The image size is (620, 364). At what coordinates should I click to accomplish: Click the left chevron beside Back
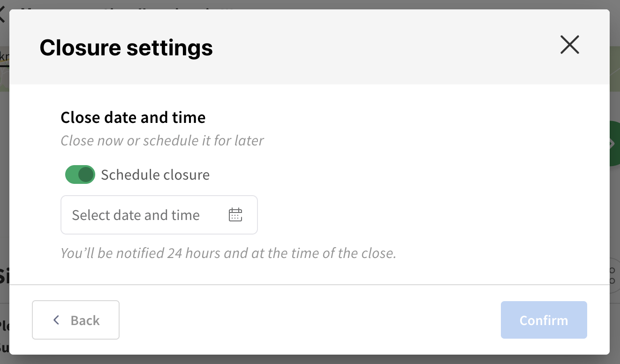coord(56,320)
